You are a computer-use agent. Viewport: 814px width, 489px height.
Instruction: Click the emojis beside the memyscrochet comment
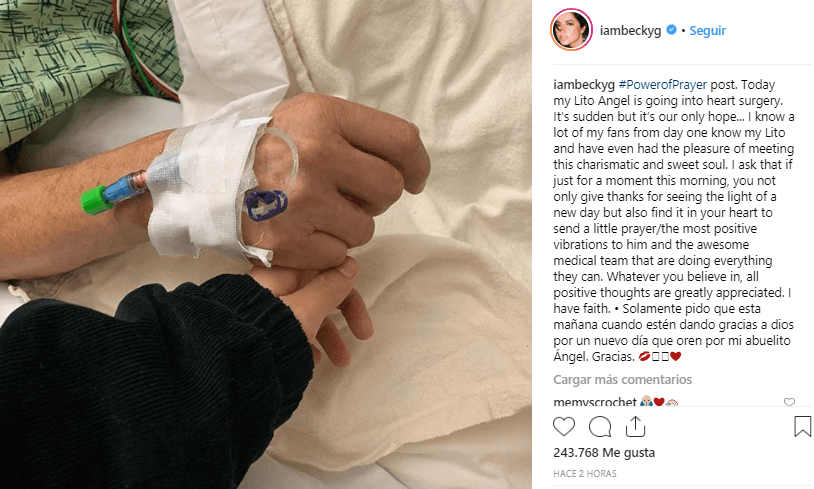pyautogui.click(x=659, y=402)
